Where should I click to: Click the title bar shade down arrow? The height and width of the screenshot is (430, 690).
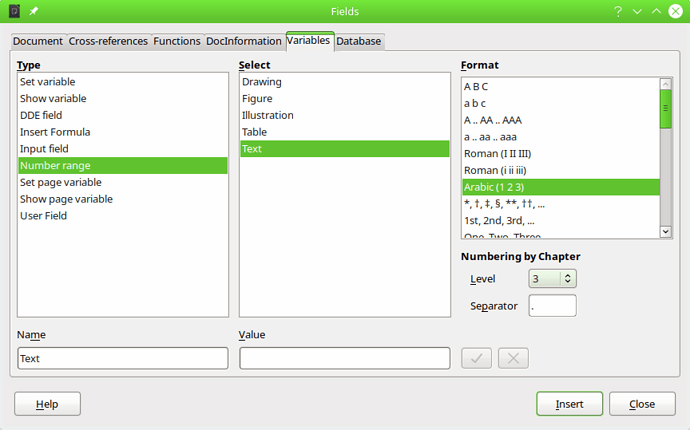pyautogui.click(x=637, y=11)
